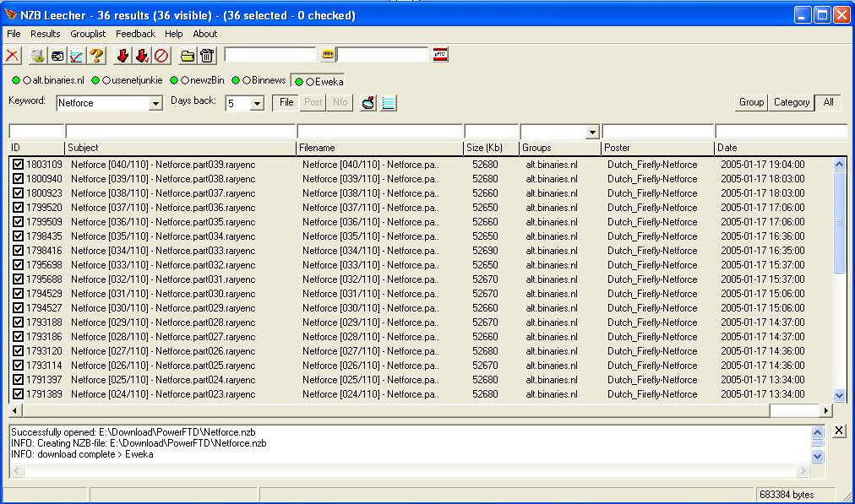
Task: Click the text field left of the IMDb icon
Action: 270,55
